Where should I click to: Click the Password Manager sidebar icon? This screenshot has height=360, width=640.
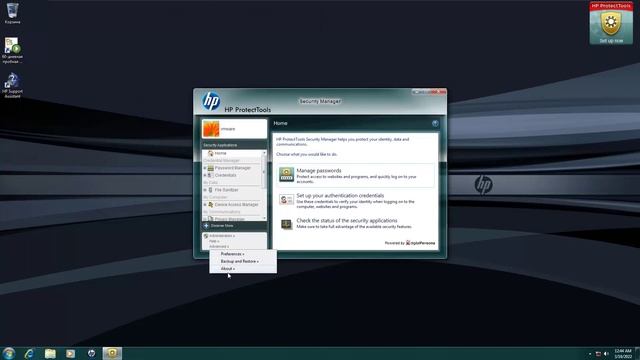(211, 168)
